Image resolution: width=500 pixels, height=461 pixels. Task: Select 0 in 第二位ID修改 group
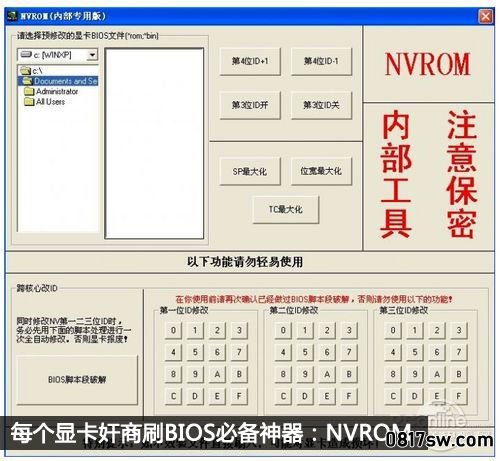tap(283, 330)
